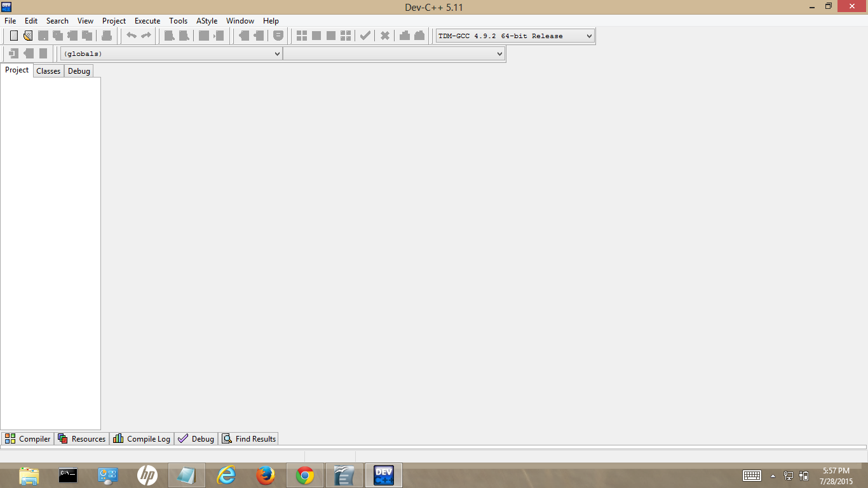Show the Compile Log bottom tab

point(142,439)
